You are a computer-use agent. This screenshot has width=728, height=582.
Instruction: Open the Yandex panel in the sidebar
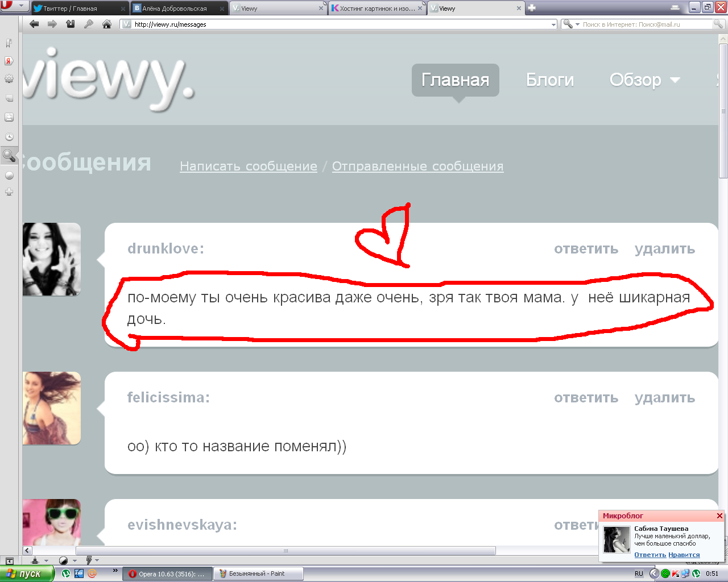pyautogui.click(x=9, y=61)
